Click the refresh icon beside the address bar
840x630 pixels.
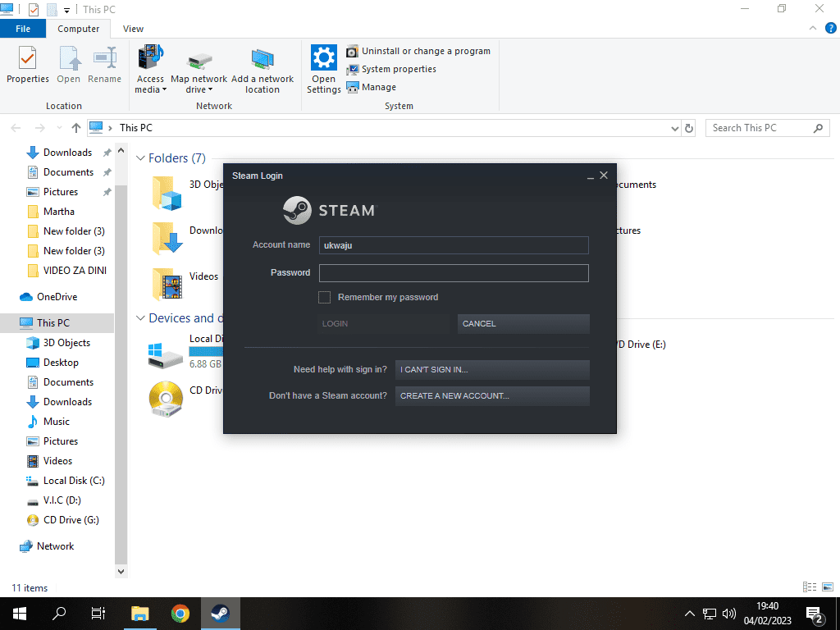click(689, 128)
